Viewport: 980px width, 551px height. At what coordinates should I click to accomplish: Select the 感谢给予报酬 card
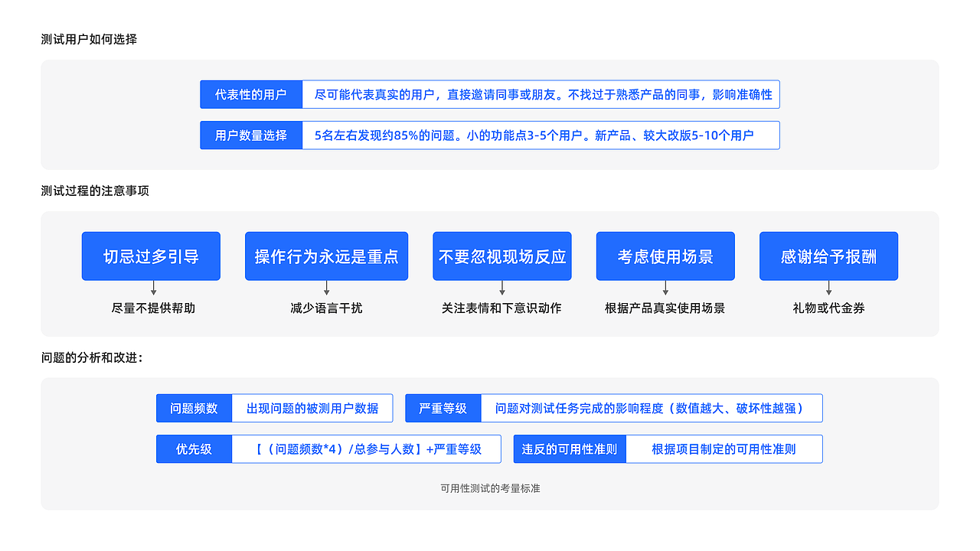[x=828, y=256]
